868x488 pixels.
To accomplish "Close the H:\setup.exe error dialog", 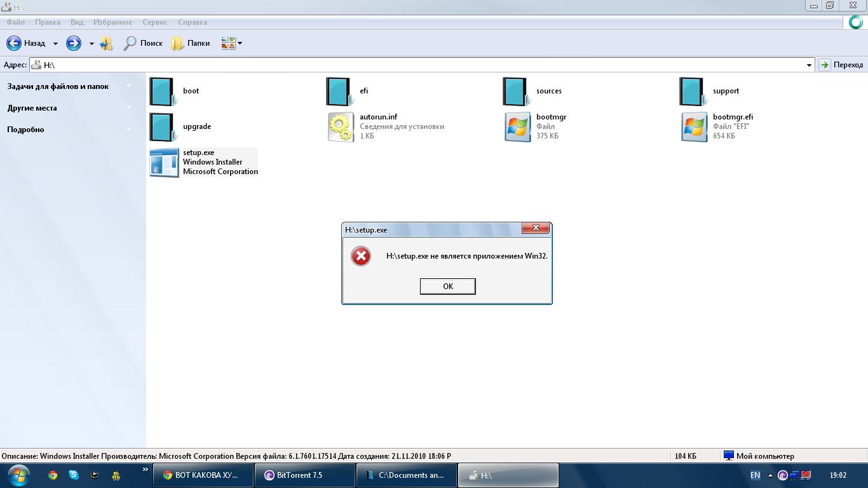I will (x=535, y=228).
